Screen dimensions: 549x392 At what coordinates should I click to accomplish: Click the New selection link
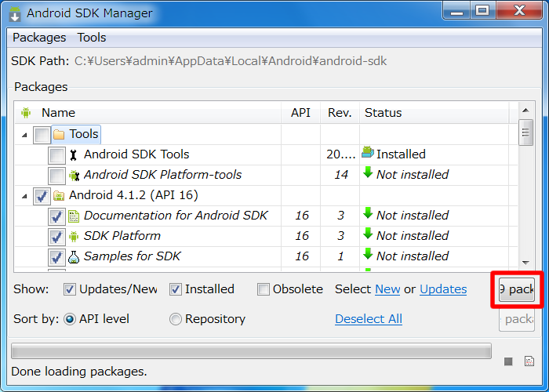pyautogui.click(x=387, y=289)
